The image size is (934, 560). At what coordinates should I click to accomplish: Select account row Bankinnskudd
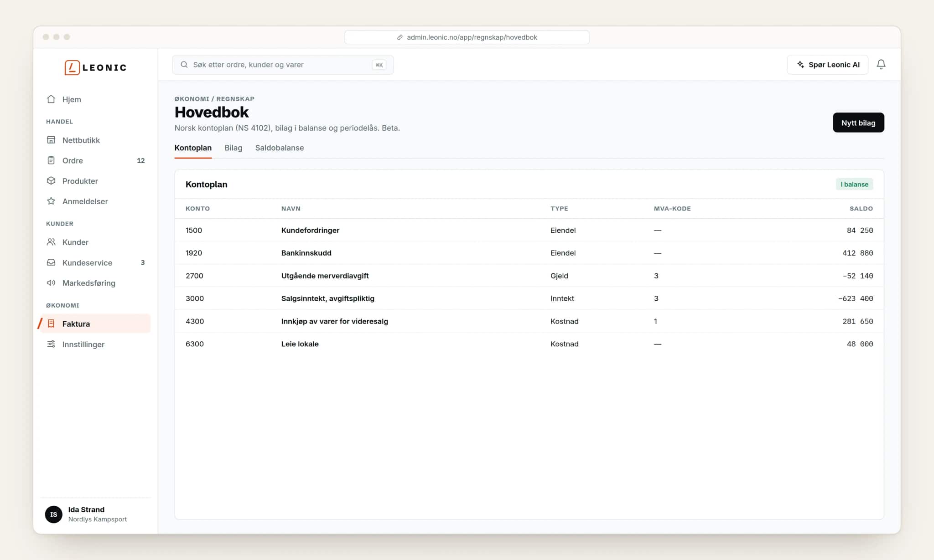click(529, 253)
